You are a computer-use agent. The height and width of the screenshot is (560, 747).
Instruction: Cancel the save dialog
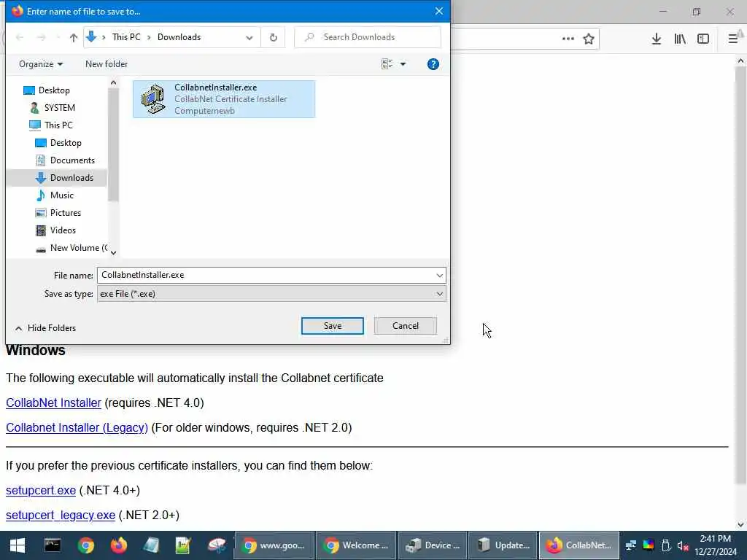tap(406, 326)
